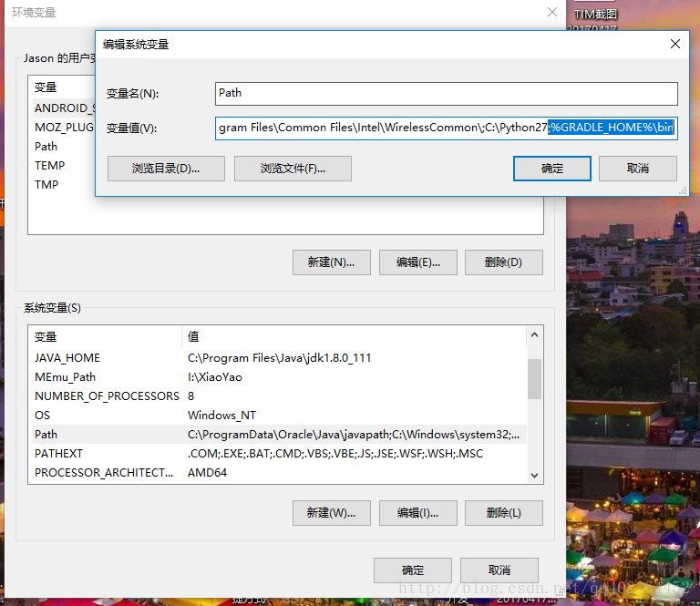
Task: Click scroll down arrow of system variables list
Action: tap(534, 476)
